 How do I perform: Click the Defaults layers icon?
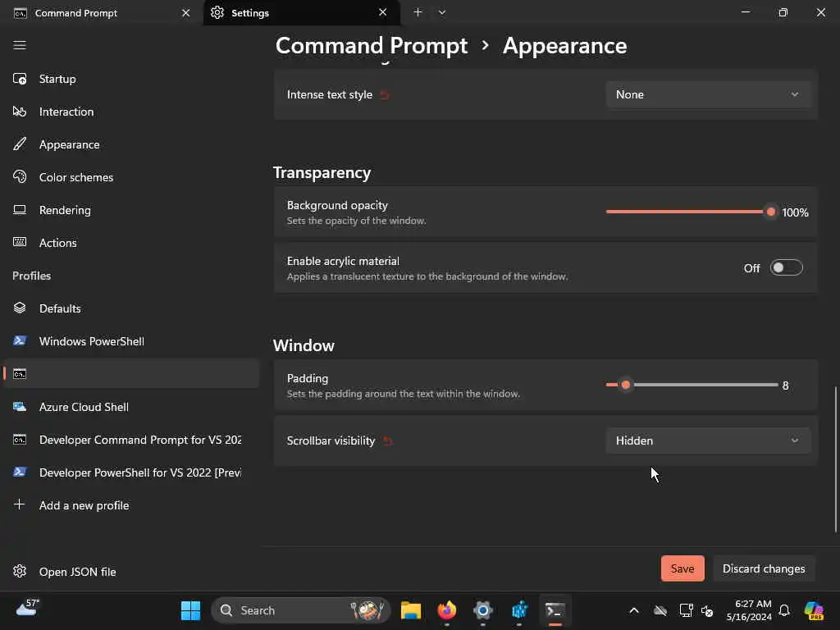20,308
